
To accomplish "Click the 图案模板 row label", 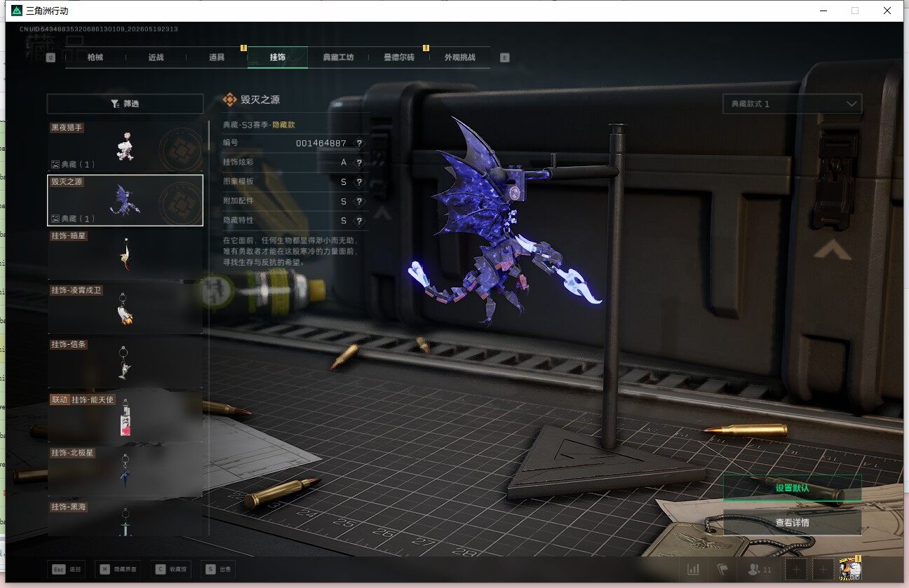I will point(238,182).
